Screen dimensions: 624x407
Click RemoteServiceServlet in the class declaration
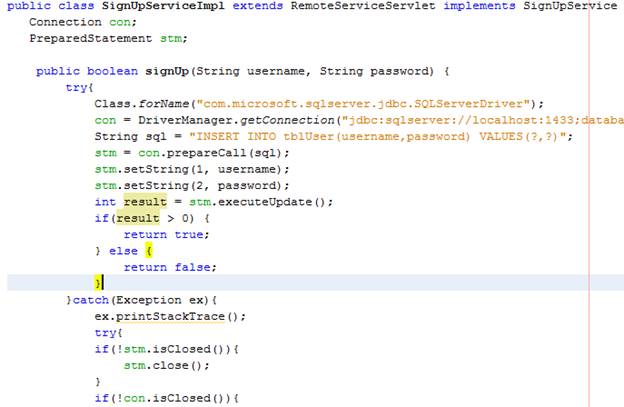tap(363, 6)
